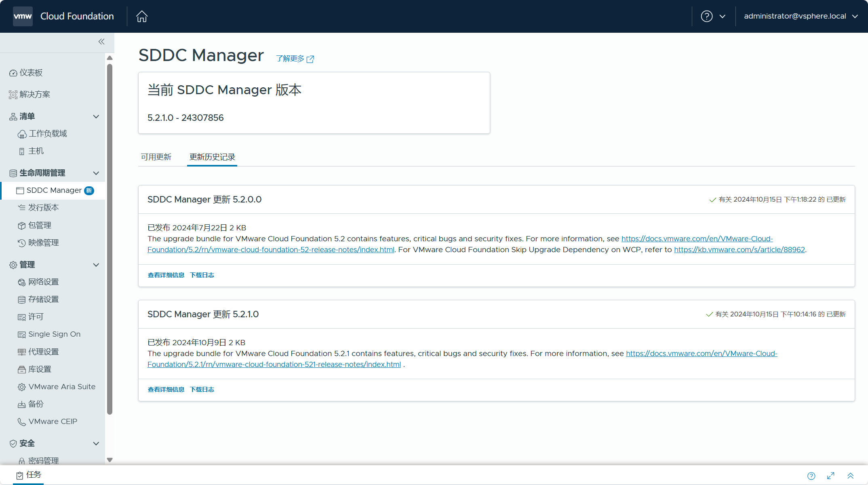The height and width of the screenshot is (485, 868).
Task: View 查看详细信息 for update 5.2.1.0
Action: pyautogui.click(x=166, y=390)
